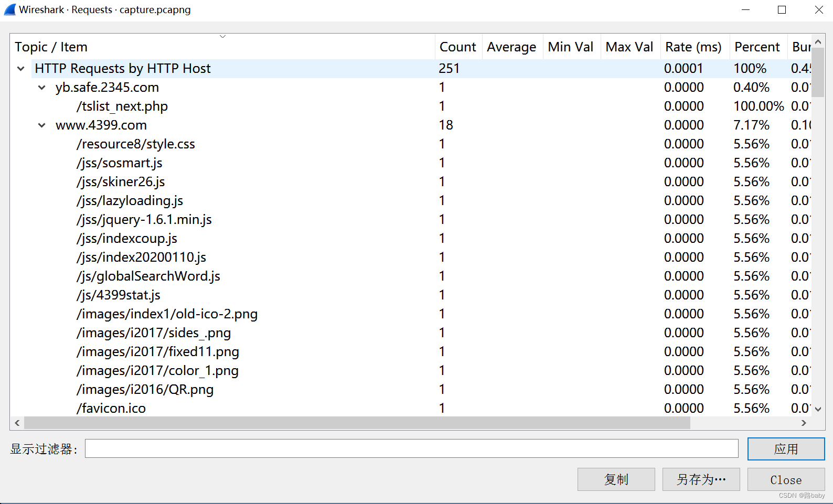Click the horizontal scrollbar right arrow

tap(804, 423)
